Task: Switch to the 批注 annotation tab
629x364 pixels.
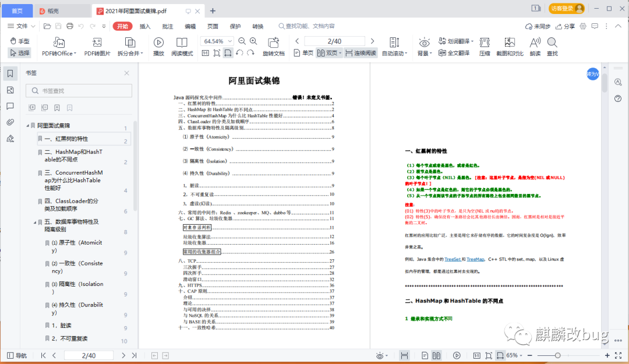Action: coord(168,26)
